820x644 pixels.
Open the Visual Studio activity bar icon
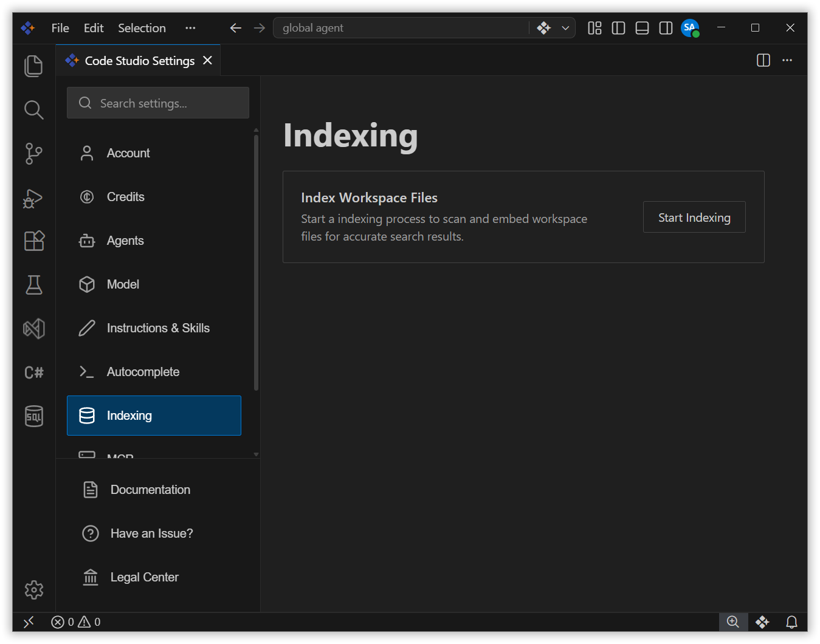(33, 329)
